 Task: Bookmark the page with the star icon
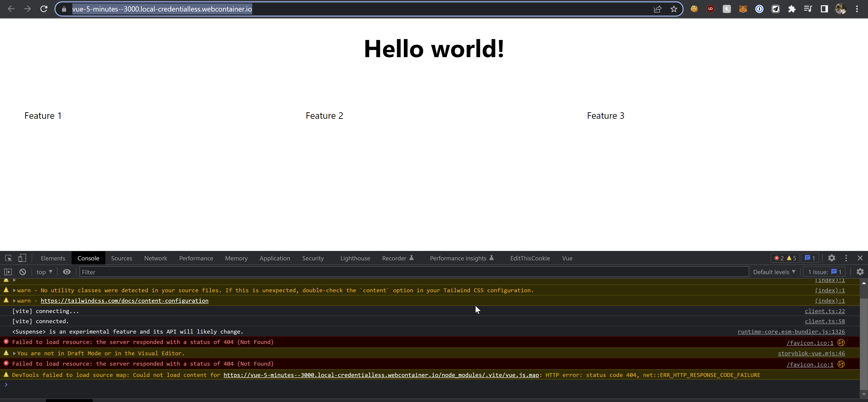point(674,9)
